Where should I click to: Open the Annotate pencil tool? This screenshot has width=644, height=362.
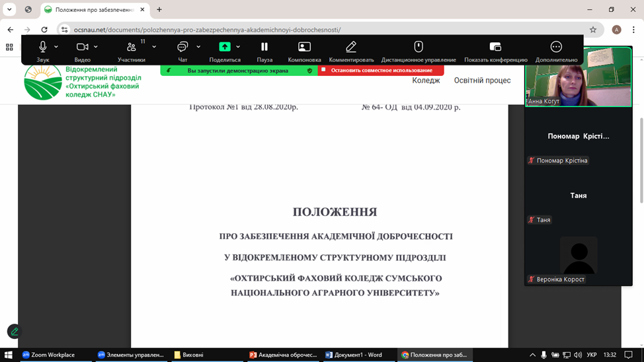click(351, 50)
